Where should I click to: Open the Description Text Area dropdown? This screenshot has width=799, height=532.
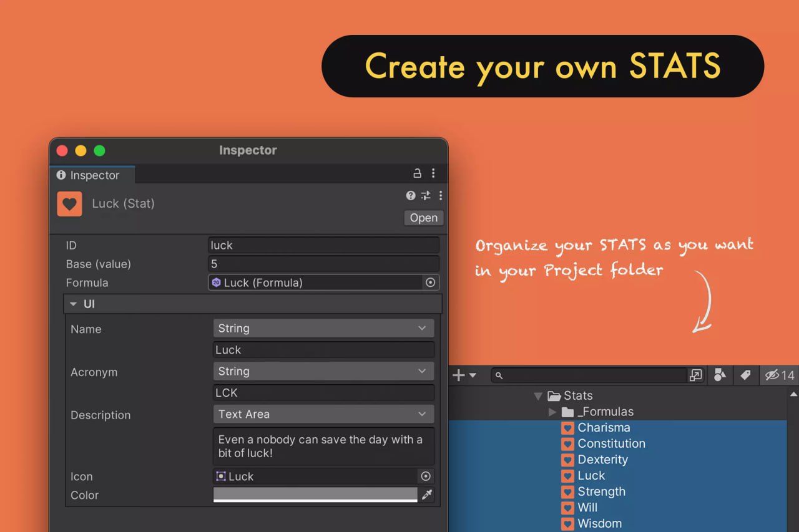(x=323, y=414)
